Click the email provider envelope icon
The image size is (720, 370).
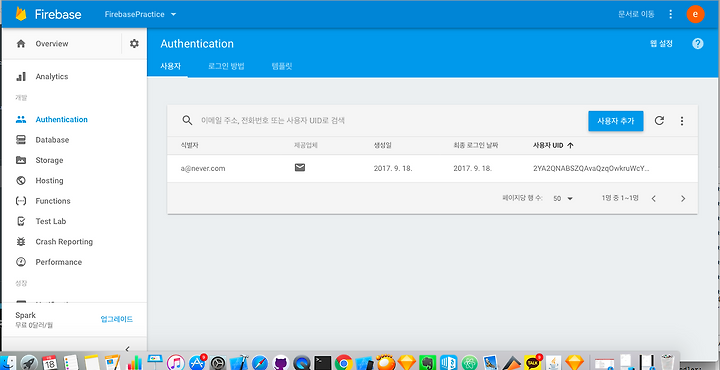tap(300, 168)
